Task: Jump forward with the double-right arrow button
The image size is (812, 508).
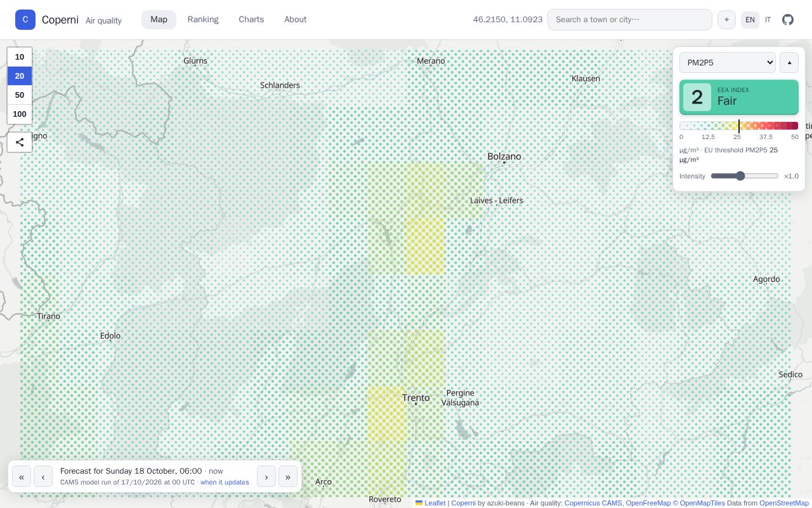Action: (x=288, y=476)
